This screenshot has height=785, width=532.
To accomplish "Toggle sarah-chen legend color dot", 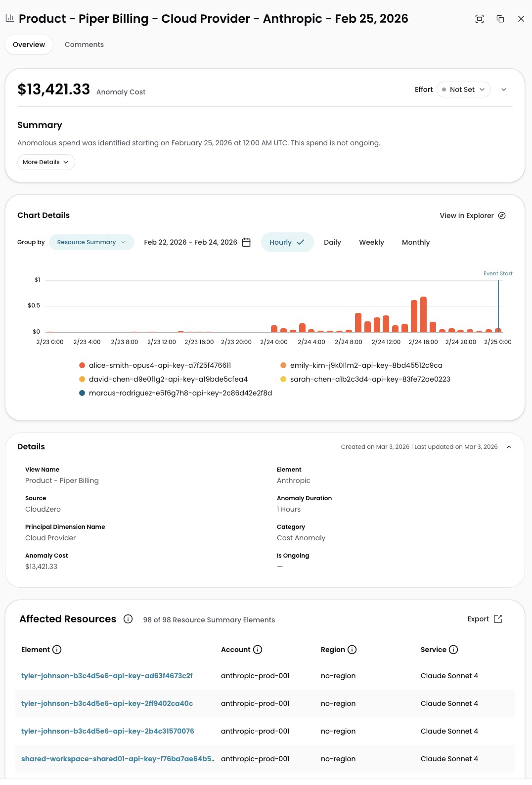I will pos(283,379).
